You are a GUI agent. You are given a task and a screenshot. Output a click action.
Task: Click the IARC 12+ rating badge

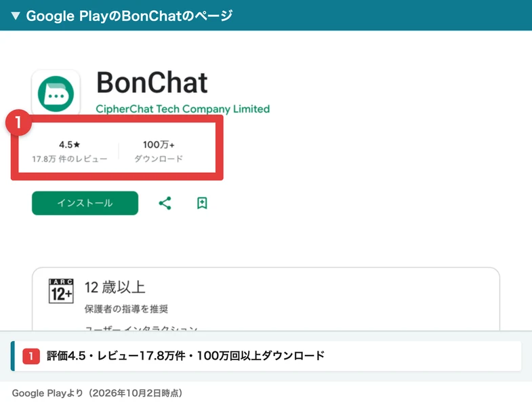[x=61, y=291]
